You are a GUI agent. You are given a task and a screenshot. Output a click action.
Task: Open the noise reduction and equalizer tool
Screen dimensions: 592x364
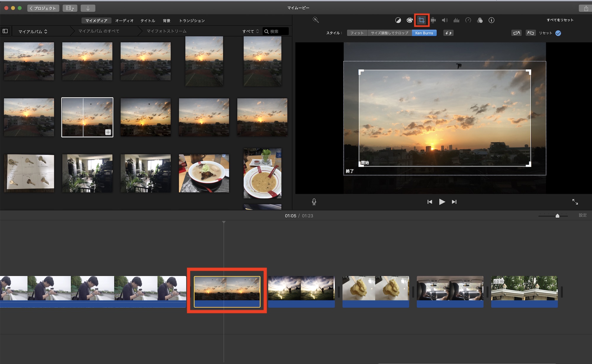point(456,20)
